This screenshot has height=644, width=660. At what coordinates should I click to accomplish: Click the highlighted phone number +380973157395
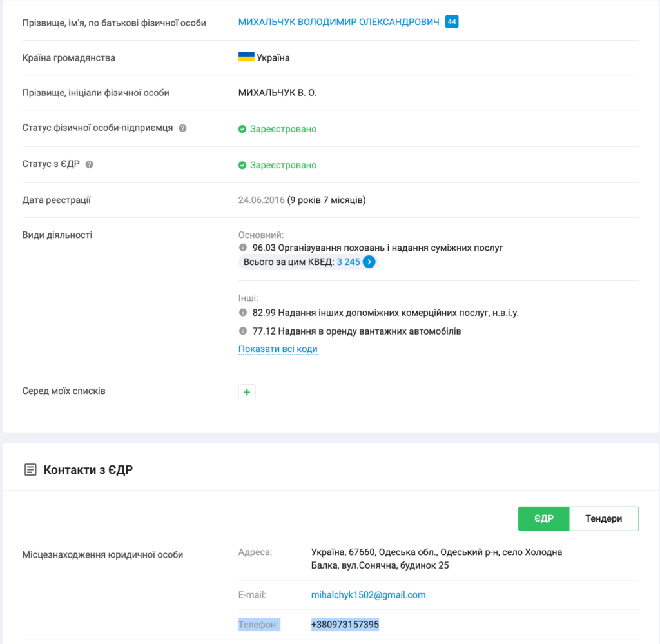pos(345,625)
